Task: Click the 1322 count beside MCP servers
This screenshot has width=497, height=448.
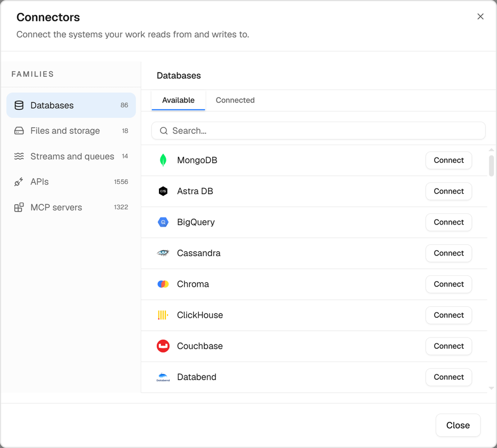Action: tap(121, 207)
